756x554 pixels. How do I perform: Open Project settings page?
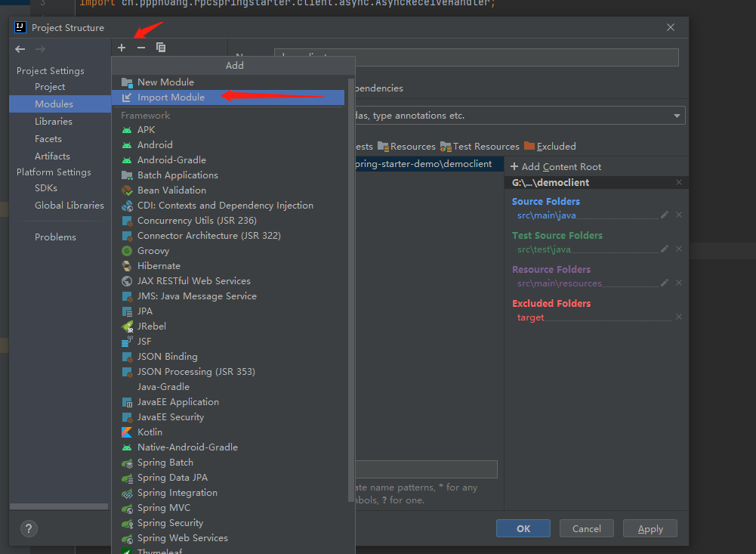point(60,87)
